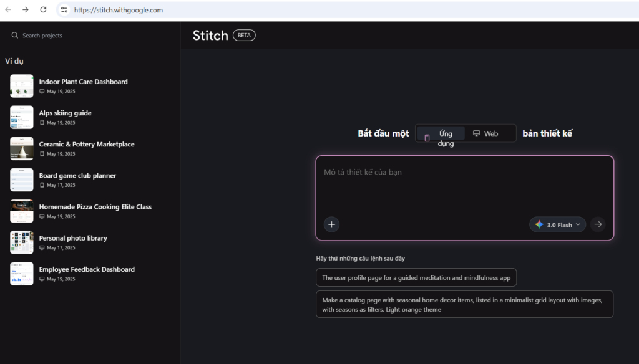Open the 3.0 Flash model dropdown

click(x=557, y=224)
